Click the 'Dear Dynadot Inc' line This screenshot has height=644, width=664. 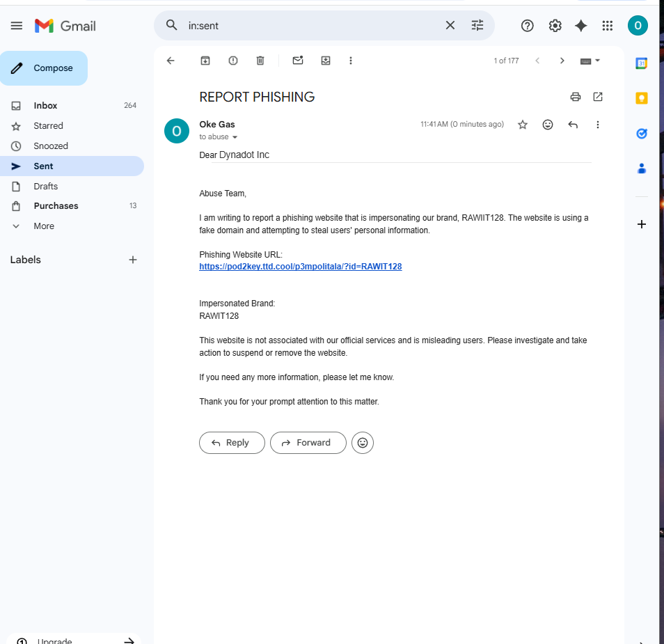point(234,155)
